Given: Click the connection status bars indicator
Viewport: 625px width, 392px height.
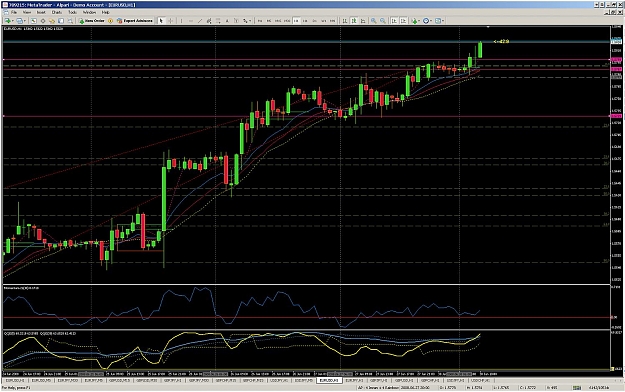Looking at the screenshot, I should click(577, 388).
